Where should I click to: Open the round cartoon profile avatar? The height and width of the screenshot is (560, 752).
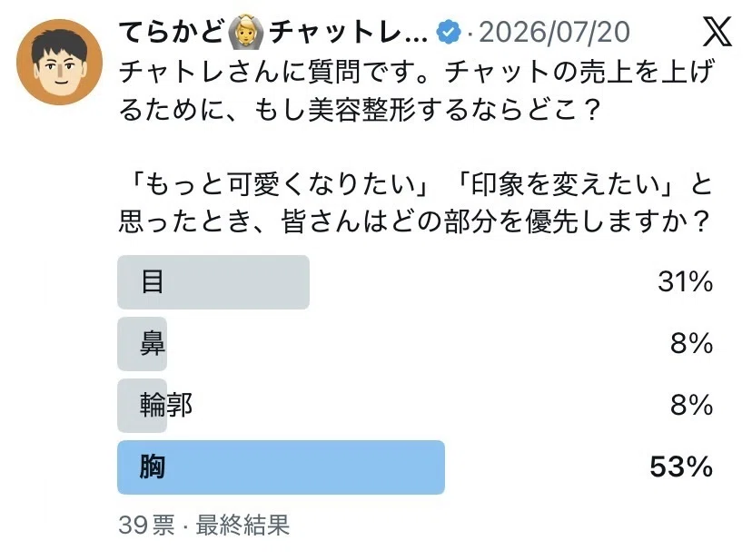coord(59,63)
